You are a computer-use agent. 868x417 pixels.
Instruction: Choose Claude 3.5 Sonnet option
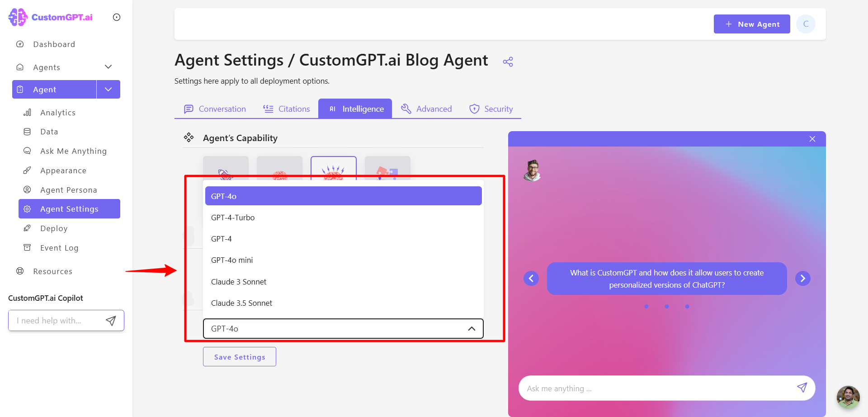[344, 303]
